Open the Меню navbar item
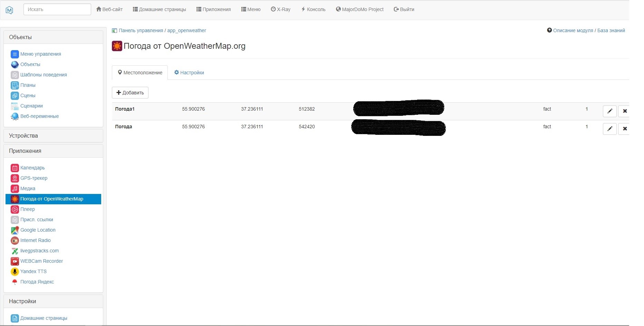Viewport: 644px width, 326px height. pyautogui.click(x=251, y=9)
